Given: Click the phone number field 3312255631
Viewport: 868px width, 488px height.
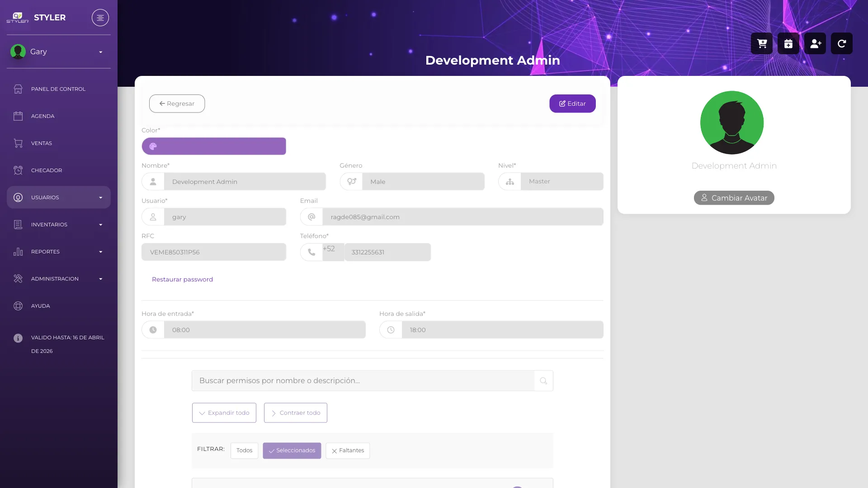Looking at the screenshot, I should coord(388,252).
